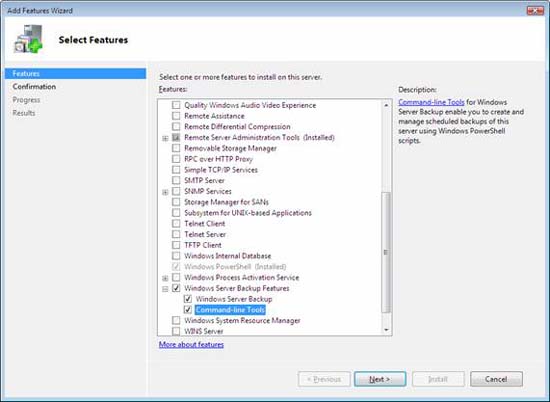Image resolution: width=550 pixels, height=402 pixels.
Task: Select the Progress step in sidebar
Action: click(x=26, y=100)
